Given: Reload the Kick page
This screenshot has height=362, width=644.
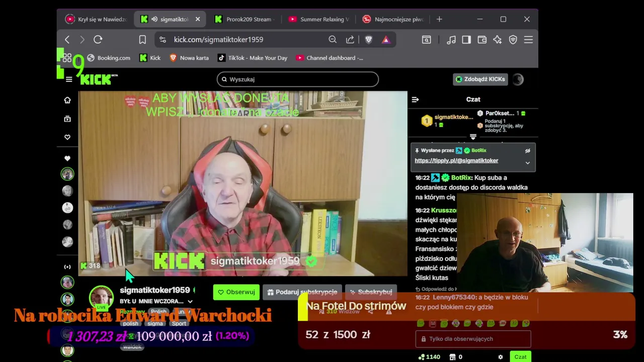Looking at the screenshot, I should [98, 39].
